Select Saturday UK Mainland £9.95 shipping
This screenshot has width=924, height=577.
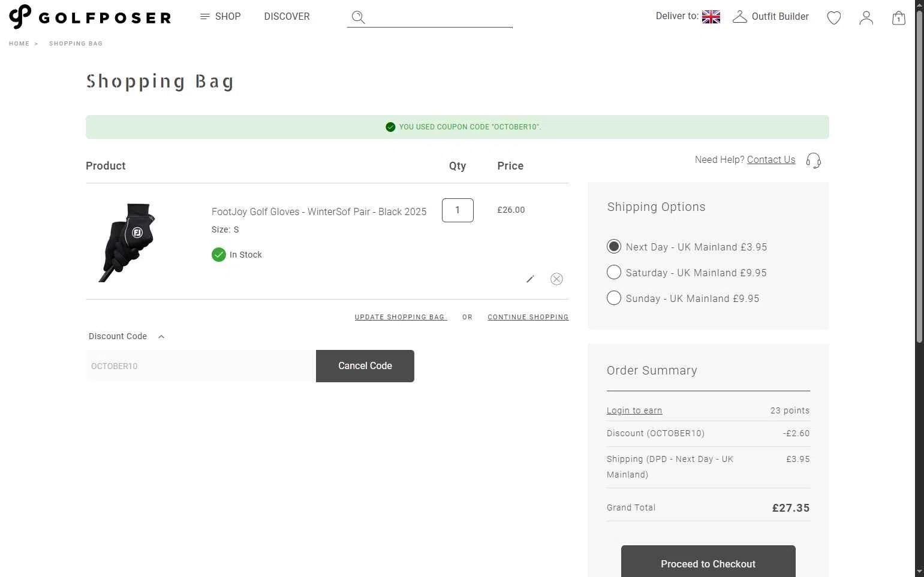coord(614,273)
